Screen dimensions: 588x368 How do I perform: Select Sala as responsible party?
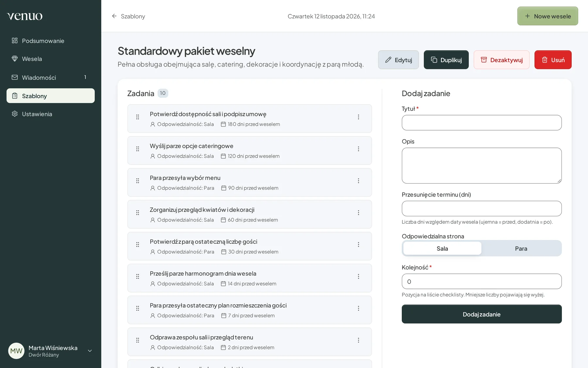[442, 249]
